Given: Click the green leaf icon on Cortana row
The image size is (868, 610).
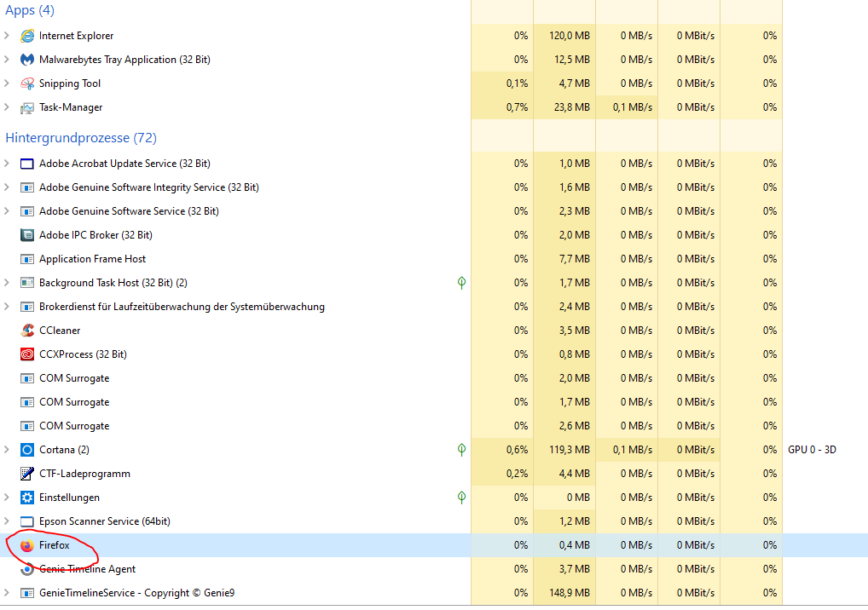Looking at the screenshot, I should pos(461,450).
